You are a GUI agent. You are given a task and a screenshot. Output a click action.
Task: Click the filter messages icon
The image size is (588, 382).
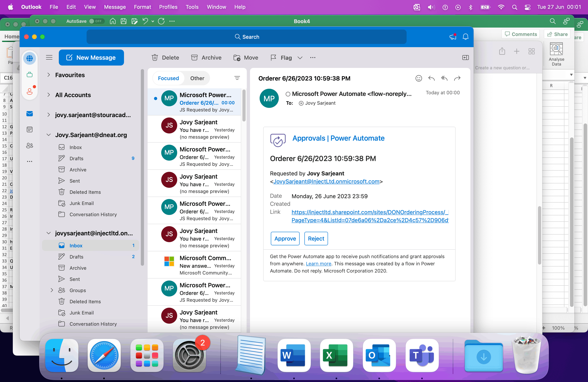[237, 78]
